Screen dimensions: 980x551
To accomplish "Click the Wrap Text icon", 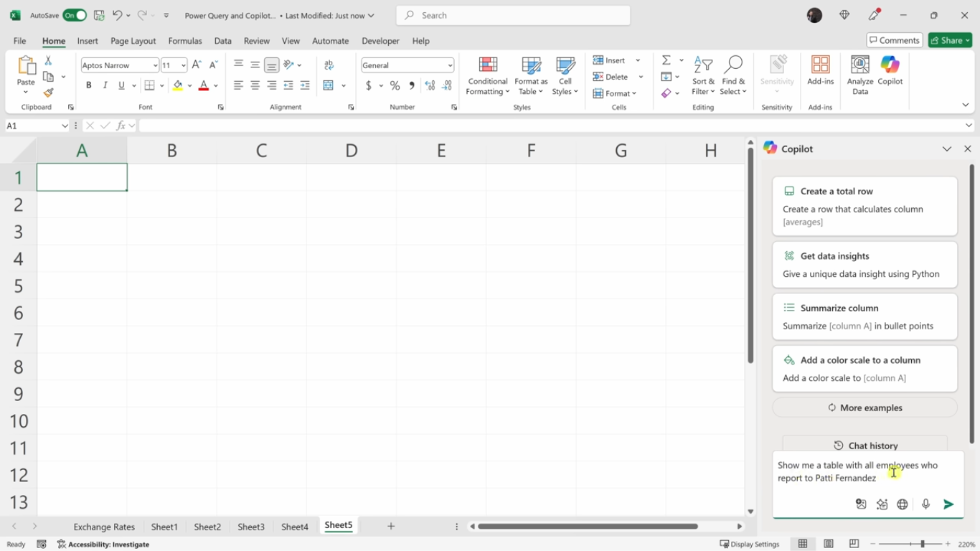I will (x=329, y=65).
